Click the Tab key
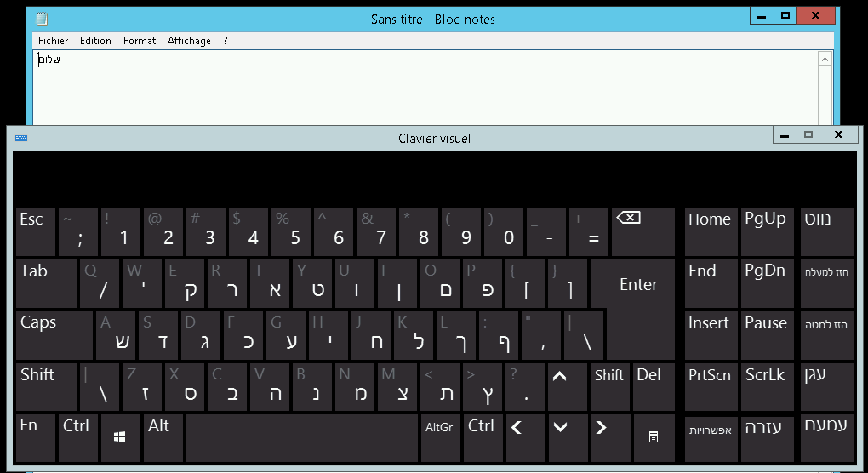The height and width of the screenshot is (473, 868). click(x=46, y=283)
